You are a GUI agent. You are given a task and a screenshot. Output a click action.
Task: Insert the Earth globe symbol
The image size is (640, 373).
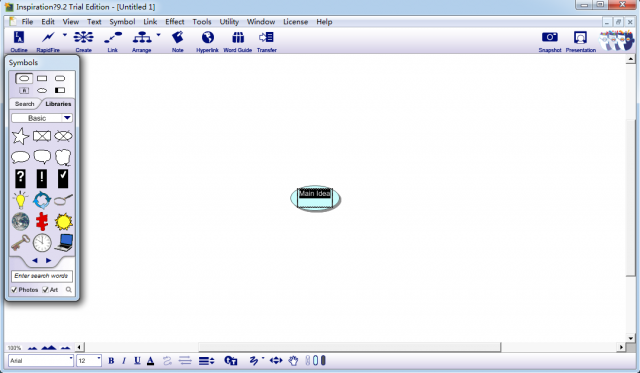click(20, 222)
